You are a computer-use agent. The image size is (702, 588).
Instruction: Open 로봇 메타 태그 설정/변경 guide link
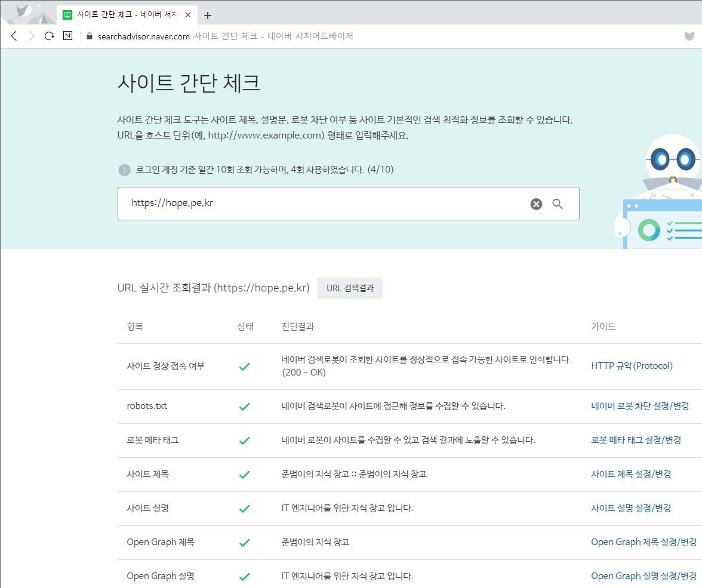tap(636, 440)
